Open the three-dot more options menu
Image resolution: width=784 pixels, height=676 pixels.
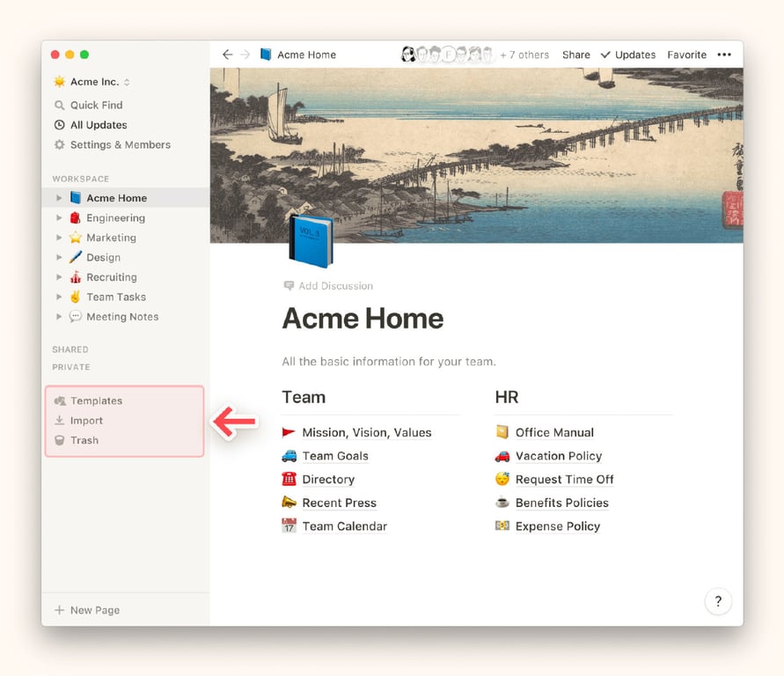coord(724,55)
